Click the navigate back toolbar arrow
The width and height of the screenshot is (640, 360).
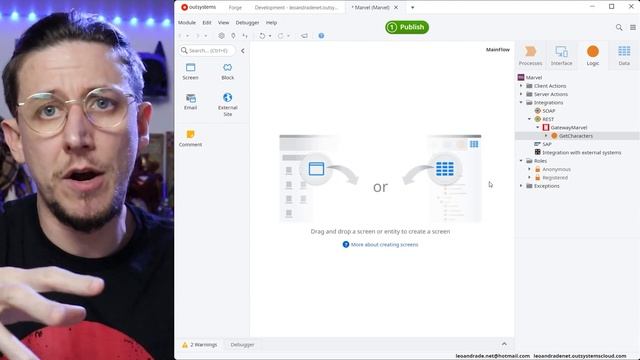click(180, 36)
